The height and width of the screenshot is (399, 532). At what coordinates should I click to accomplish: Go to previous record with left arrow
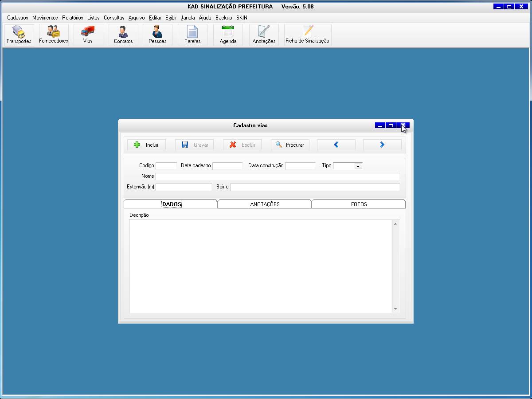336,145
